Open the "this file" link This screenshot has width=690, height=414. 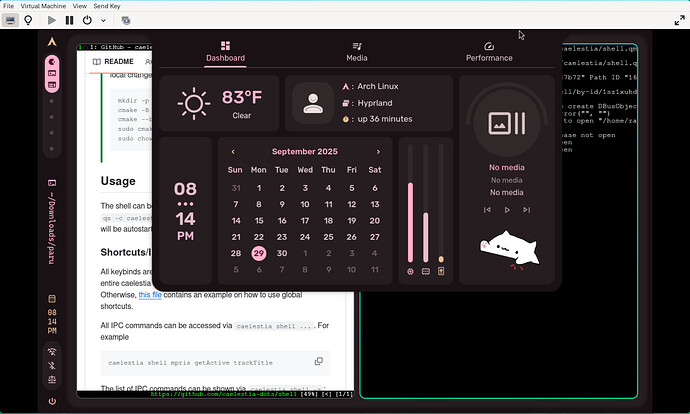pyautogui.click(x=150, y=295)
